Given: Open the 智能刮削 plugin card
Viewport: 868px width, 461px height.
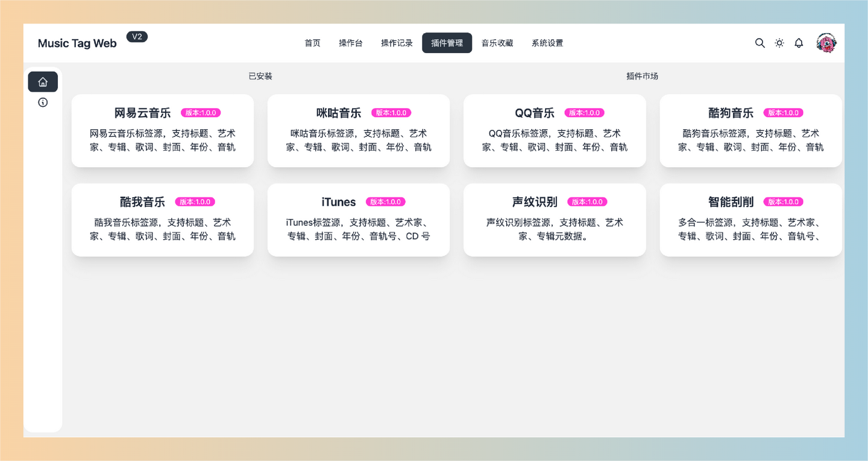Looking at the screenshot, I should coord(750,220).
